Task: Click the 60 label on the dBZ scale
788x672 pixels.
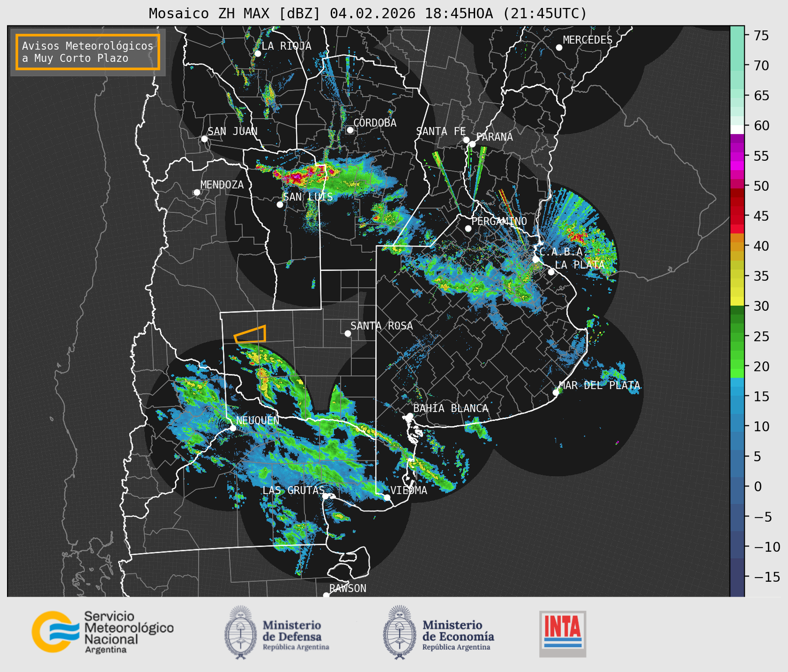Action: tap(761, 126)
